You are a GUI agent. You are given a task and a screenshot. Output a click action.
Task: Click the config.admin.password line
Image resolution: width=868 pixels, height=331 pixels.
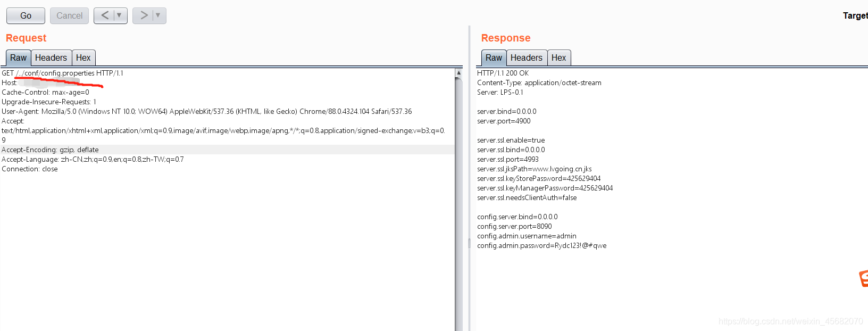(542, 245)
